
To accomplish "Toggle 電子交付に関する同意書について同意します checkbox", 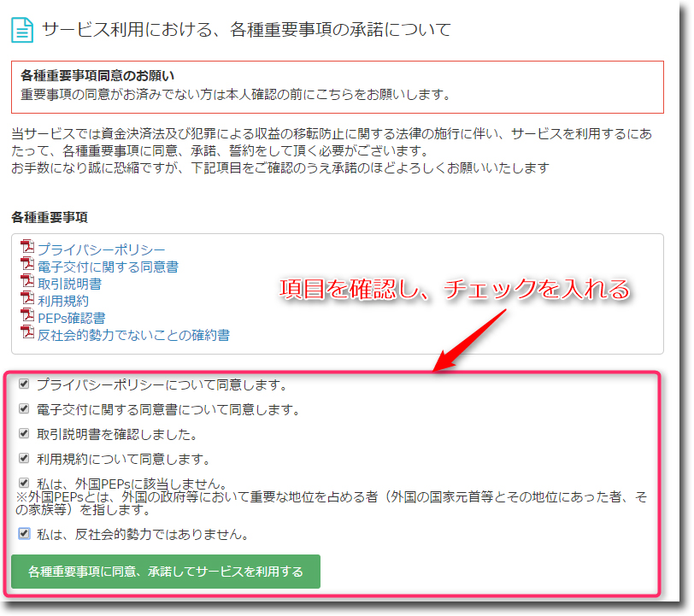I will pyautogui.click(x=24, y=408).
